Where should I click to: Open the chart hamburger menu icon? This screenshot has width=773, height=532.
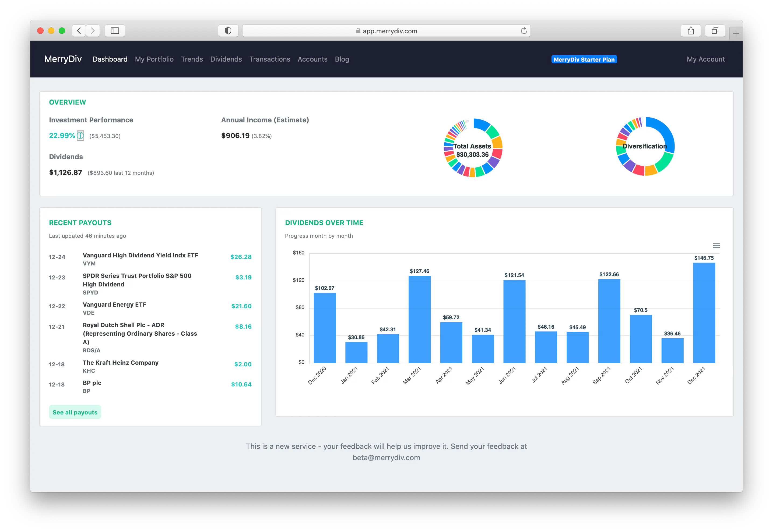point(716,246)
